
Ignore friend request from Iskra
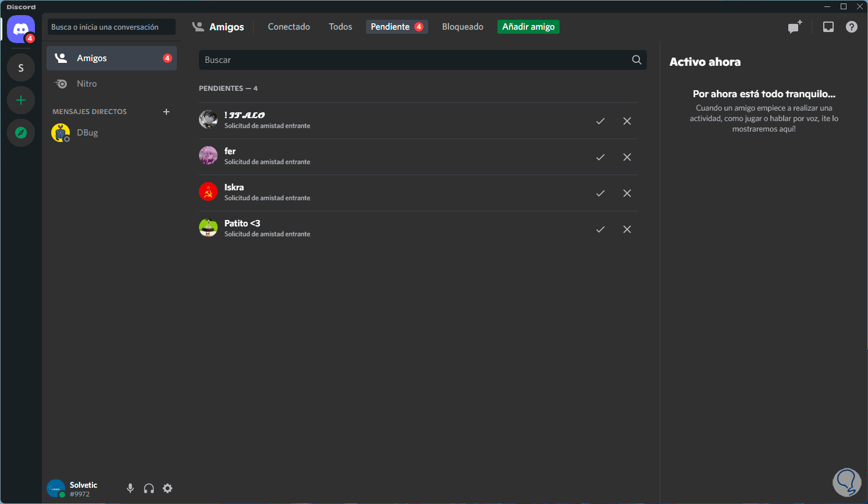627,193
